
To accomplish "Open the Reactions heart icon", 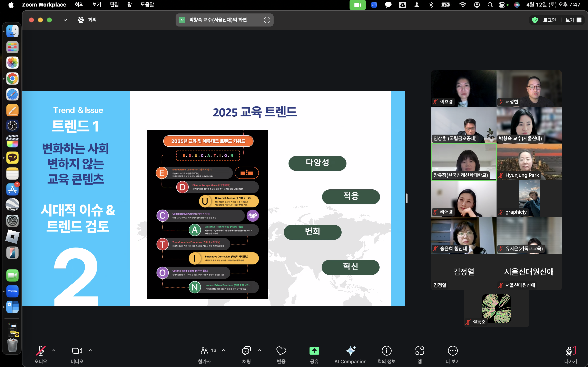I will pyautogui.click(x=281, y=351).
